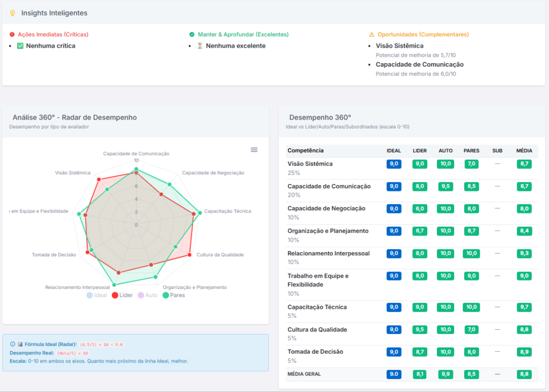Click the green checkmark beside Nenhuma crítica
This screenshot has height=392, width=549.
[x=20, y=46]
